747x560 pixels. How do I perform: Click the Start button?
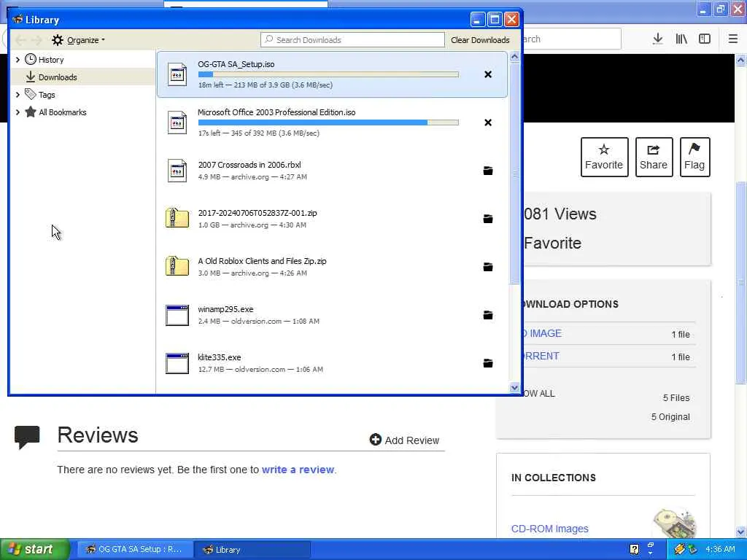[x=34, y=549]
